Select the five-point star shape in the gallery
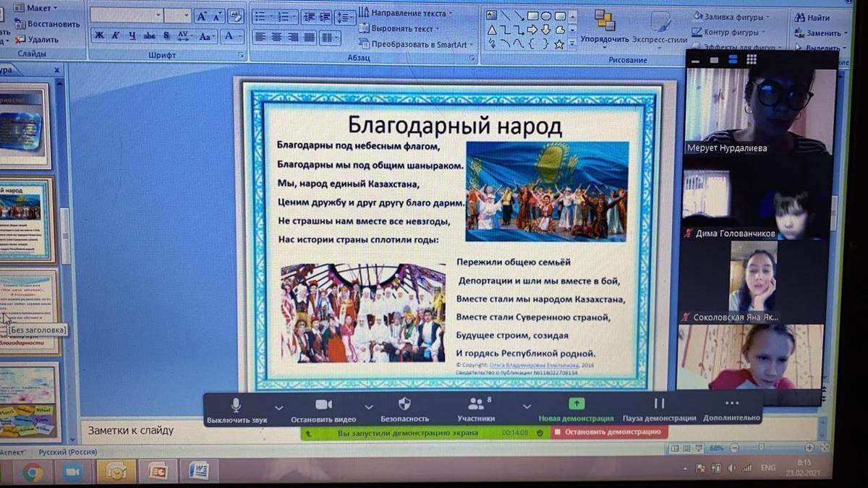The height and width of the screenshot is (488, 868). [x=558, y=44]
